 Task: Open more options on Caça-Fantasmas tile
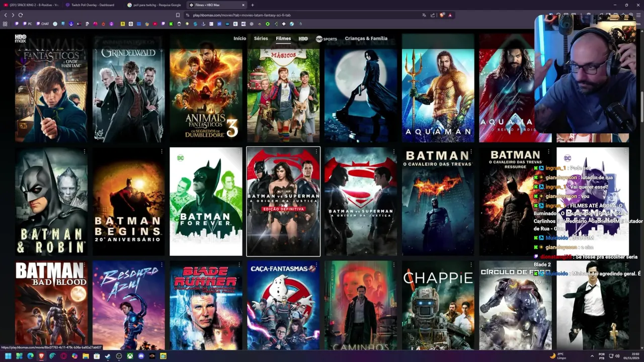click(316, 264)
